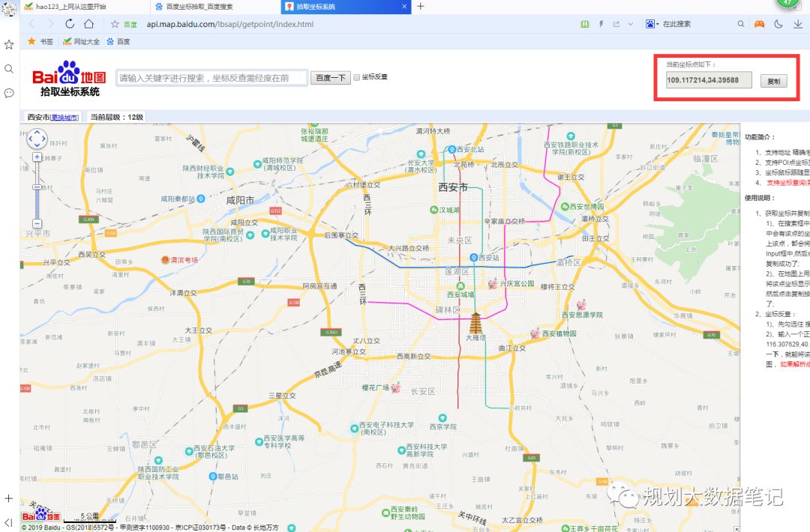Go back using the browser back arrow
Screen dimensions: 810x532
(32, 24)
